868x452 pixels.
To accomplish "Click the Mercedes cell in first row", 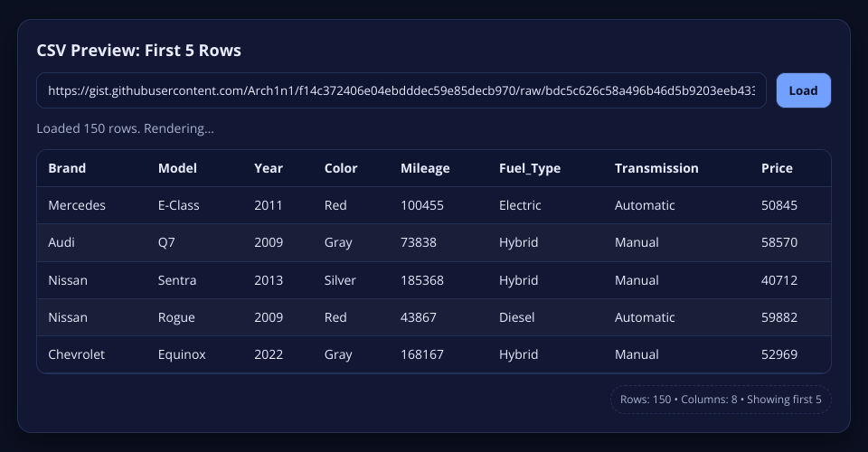I will 77,205.
